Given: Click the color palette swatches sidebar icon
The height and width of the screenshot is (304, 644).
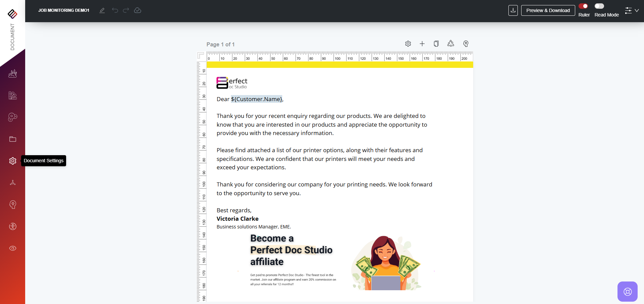Looking at the screenshot, I should (x=13, y=117).
